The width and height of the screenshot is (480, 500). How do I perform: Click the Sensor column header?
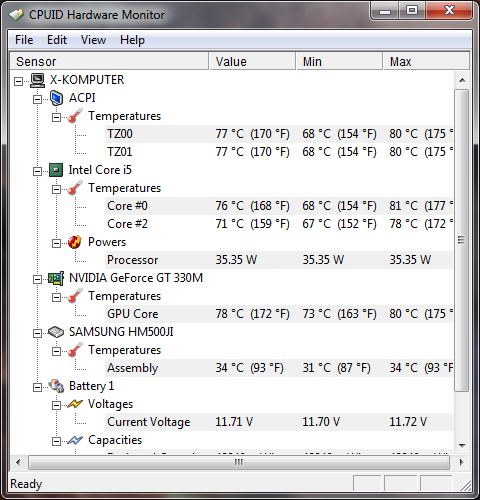click(109, 61)
